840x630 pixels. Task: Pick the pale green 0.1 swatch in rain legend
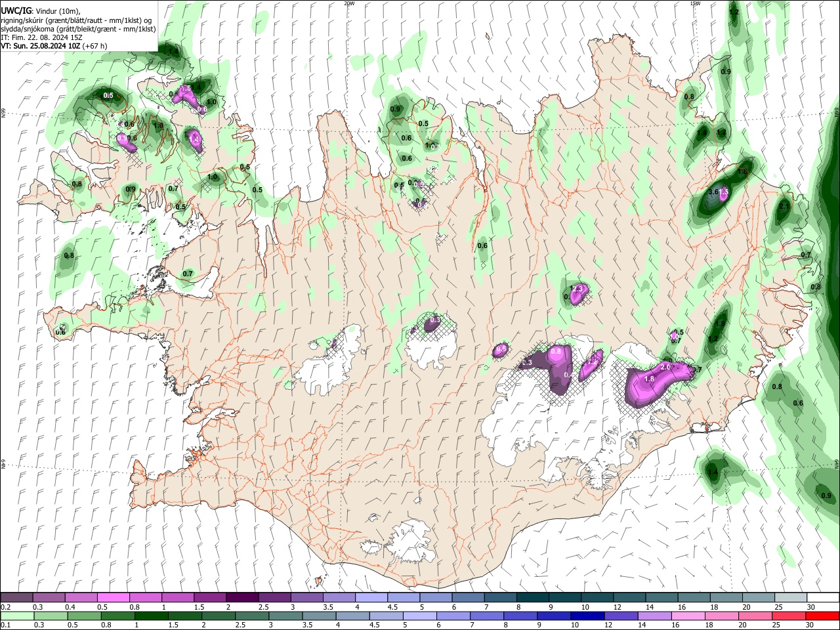coord(18,616)
